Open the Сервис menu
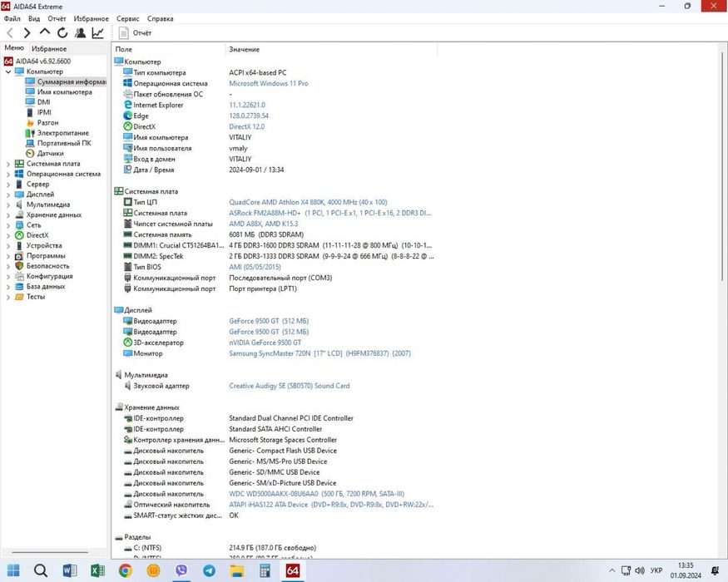This screenshot has width=728, height=582. 127,18
